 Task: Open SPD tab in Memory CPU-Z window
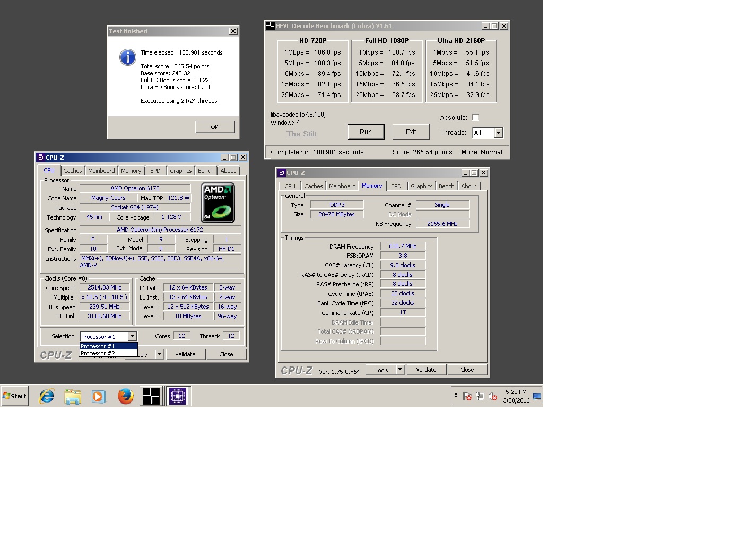point(396,186)
